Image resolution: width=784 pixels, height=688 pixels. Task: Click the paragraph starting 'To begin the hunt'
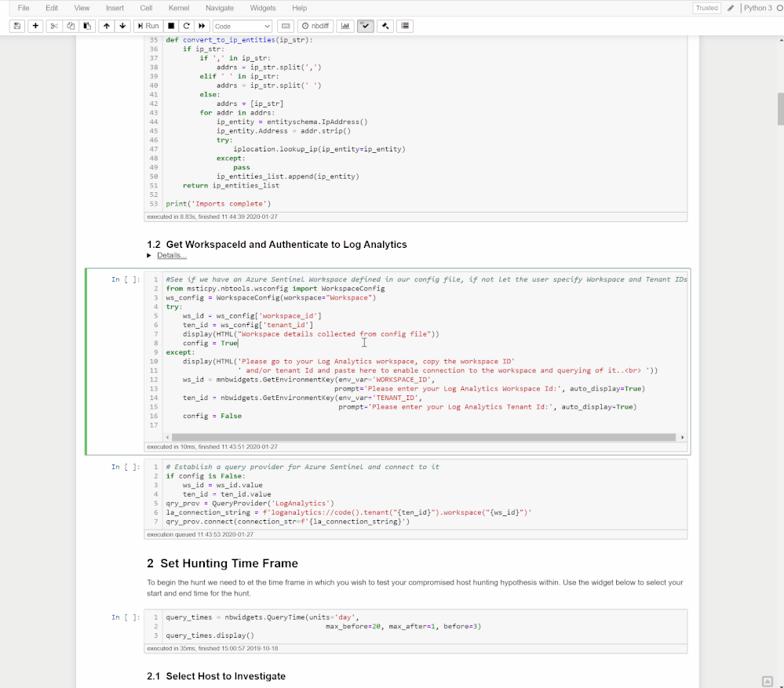(415, 588)
